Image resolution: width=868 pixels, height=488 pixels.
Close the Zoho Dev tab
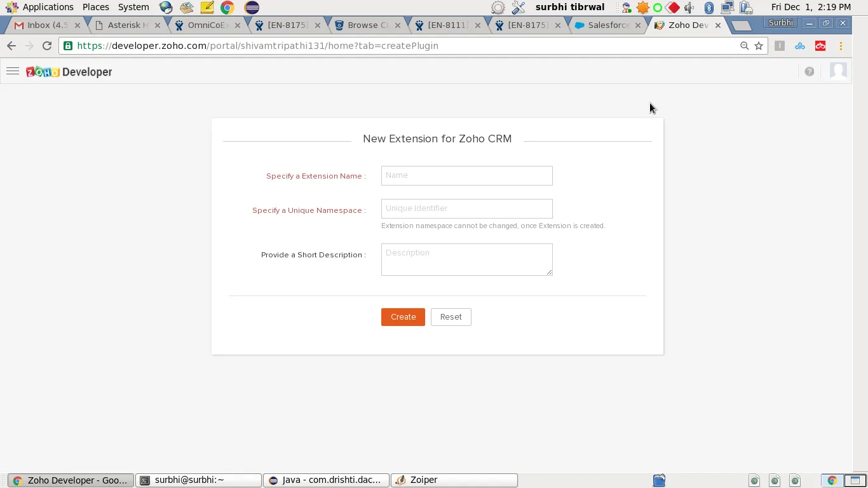point(718,25)
